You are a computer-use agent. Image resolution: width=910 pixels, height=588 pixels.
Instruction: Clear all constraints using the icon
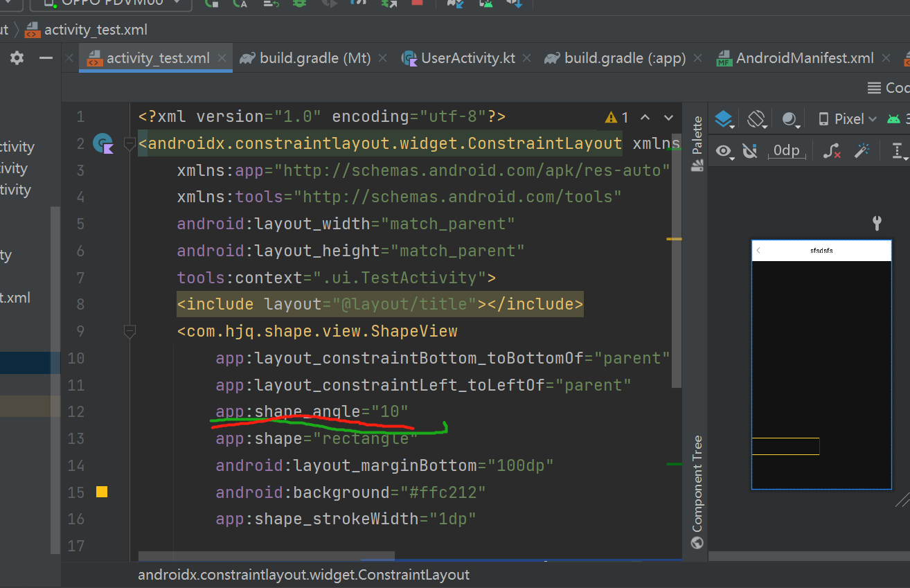click(831, 151)
